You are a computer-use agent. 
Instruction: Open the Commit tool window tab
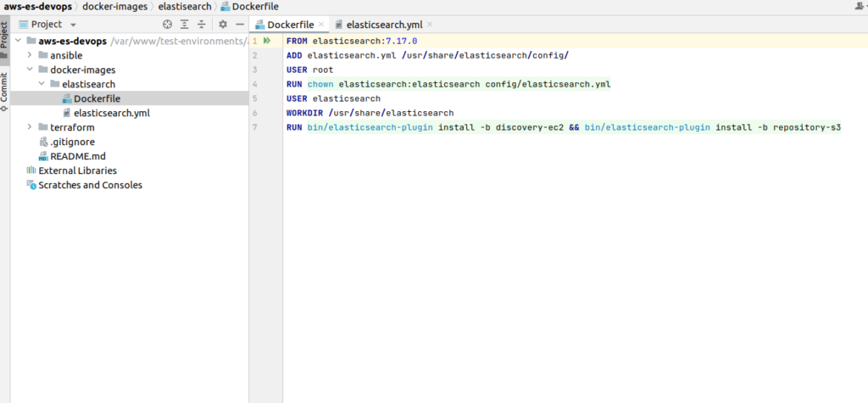click(4, 92)
